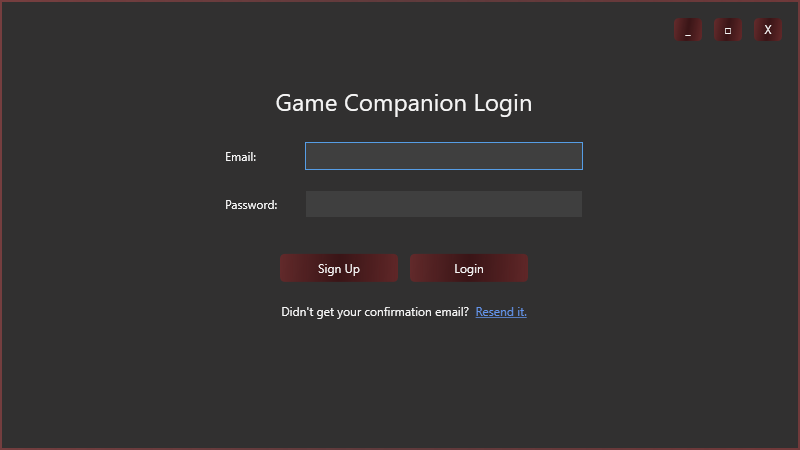Click the maximize window square icon
This screenshot has height=450, width=800.
728,30
